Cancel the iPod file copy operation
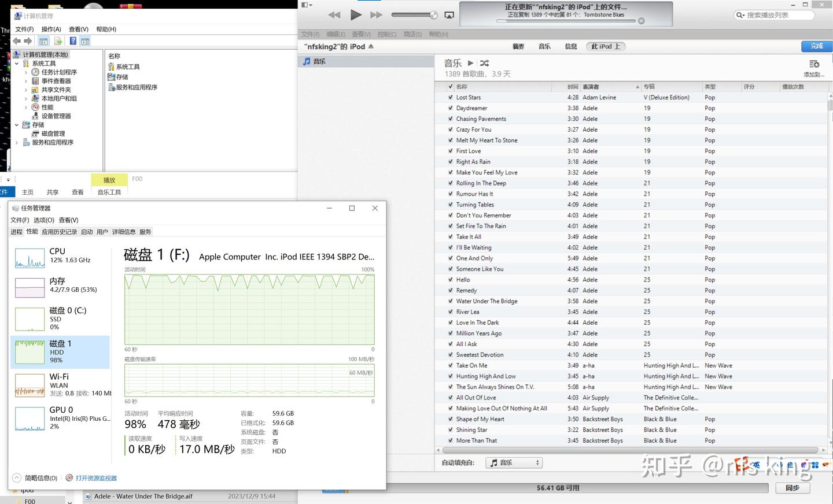 [x=641, y=21]
